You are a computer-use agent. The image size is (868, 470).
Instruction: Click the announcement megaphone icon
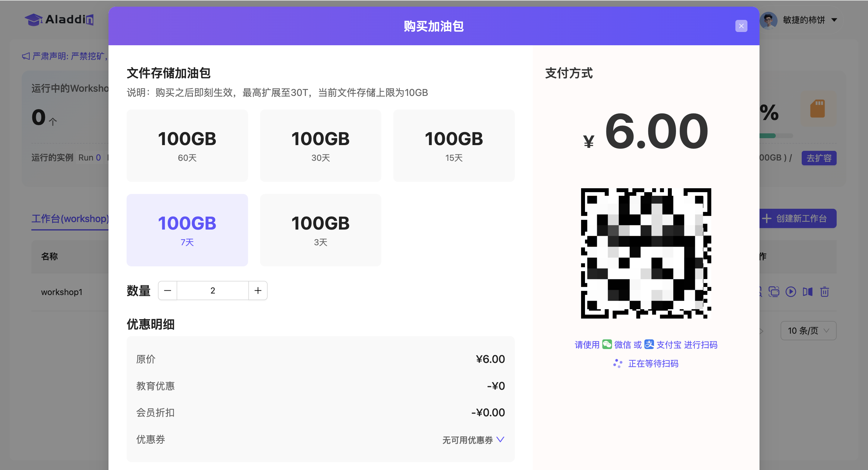click(26, 56)
